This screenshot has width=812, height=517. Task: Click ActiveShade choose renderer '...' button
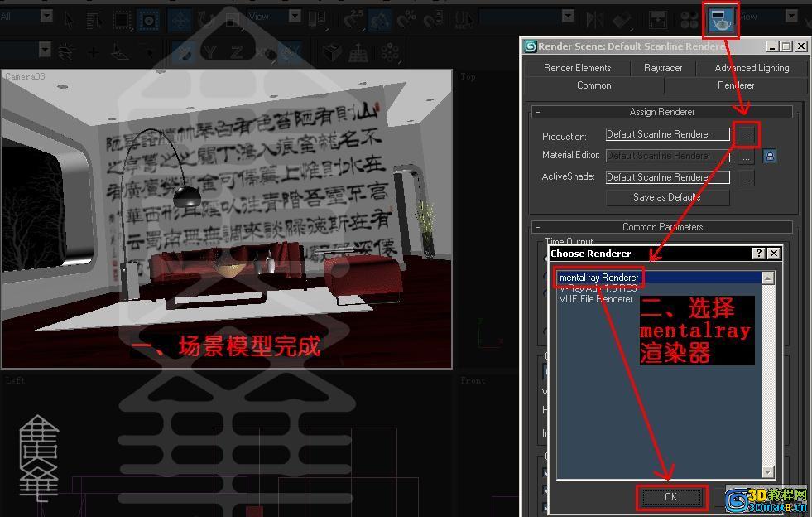746,178
